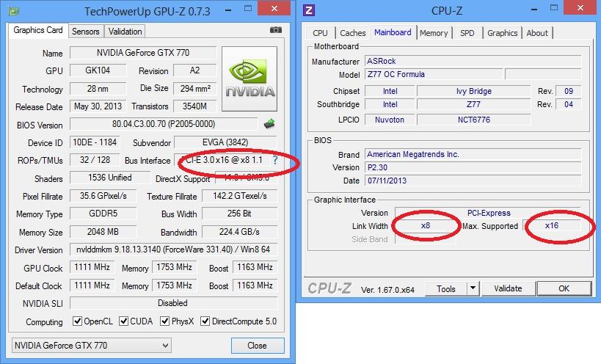This screenshot has height=364, width=601.
Task: Open the NVIDIA GeForce GTX 770 GPU dropdown
Action: pos(91,345)
